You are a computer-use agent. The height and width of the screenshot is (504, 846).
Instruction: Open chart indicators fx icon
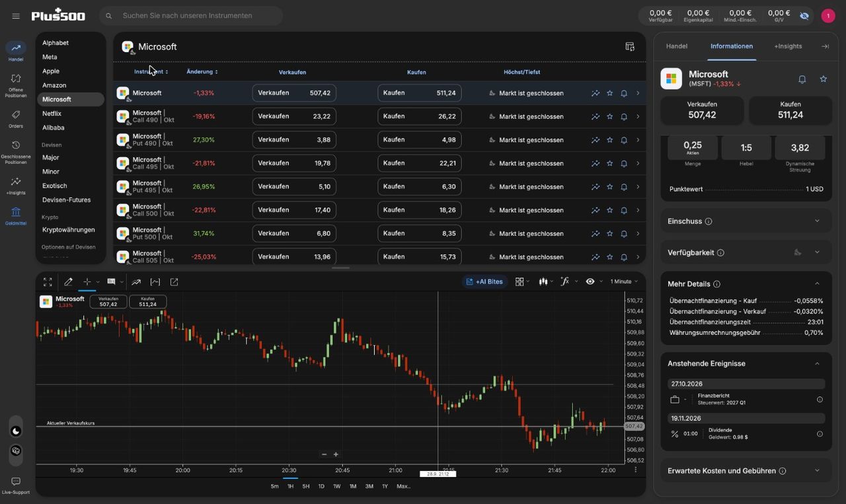pos(564,281)
